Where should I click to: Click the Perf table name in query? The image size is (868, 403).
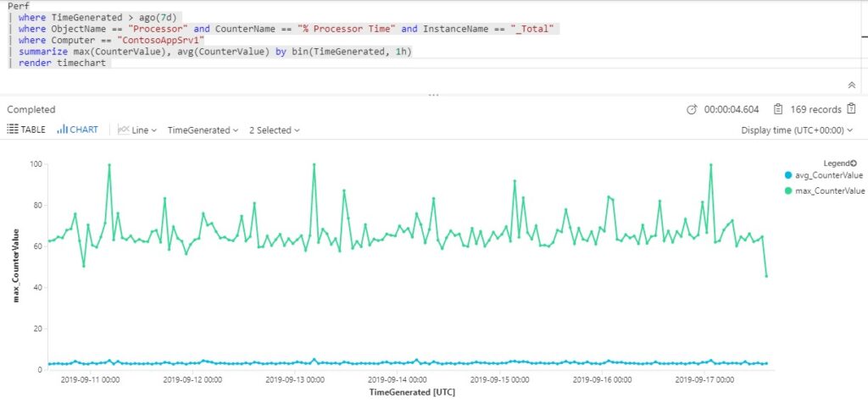click(18, 6)
